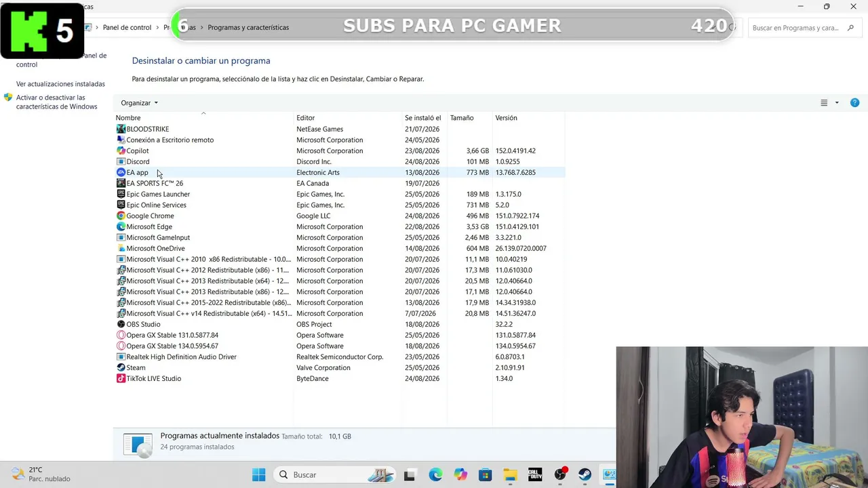The width and height of the screenshot is (868, 488).
Task: Open the weather widget showing 21°C
Action: [41, 474]
